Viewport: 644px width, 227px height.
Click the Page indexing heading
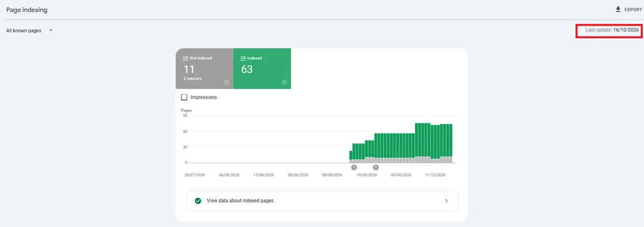[x=27, y=10]
